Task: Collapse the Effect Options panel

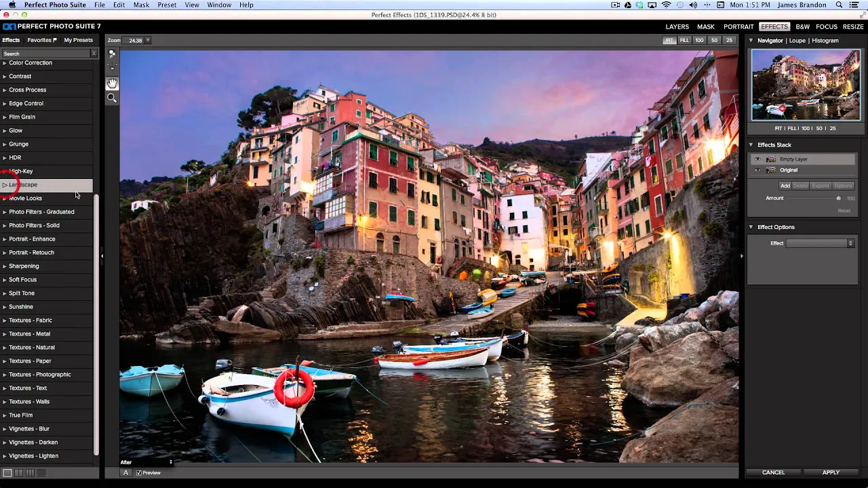Action: [751, 227]
